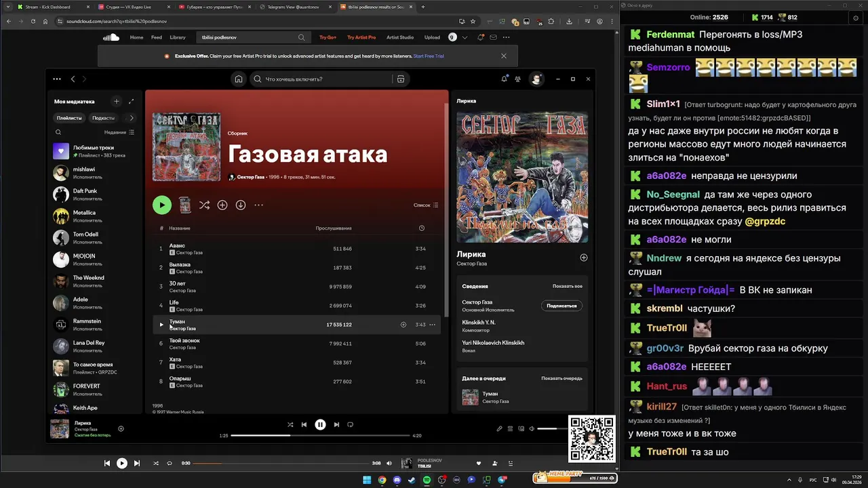The height and width of the screenshot is (488, 868).
Task: Pause playback in the Spotify player bar
Action: click(x=320, y=424)
